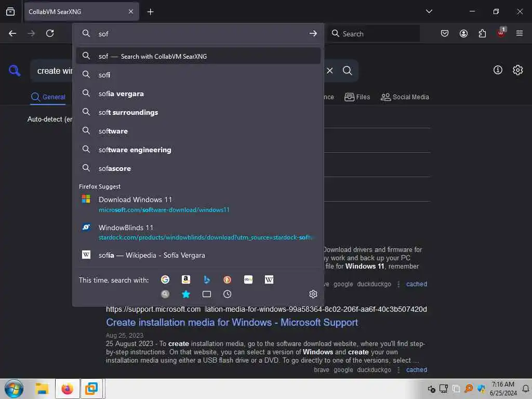Open the uBlock Origin extension icon
This screenshot has height=399, width=532.
click(x=501, y=33)
